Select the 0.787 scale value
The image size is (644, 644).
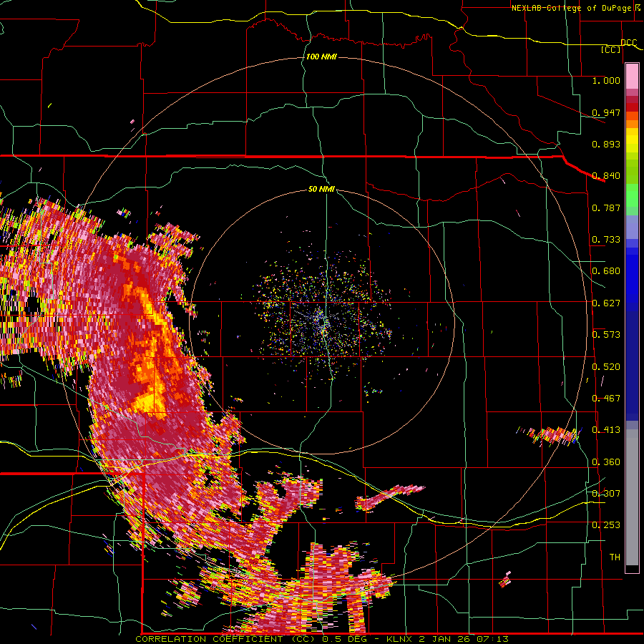pyautogui.click(x=606, y=208)
